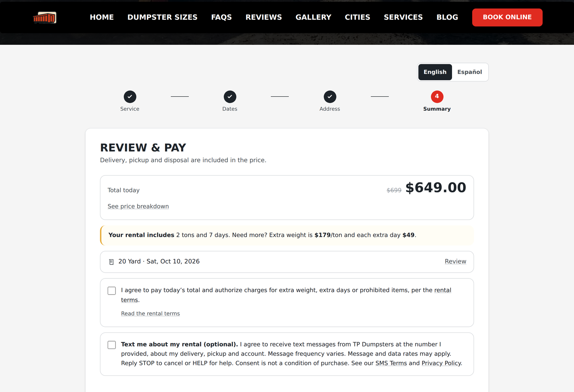The image size is (574, 392).
Task: Click the dumpster icon beside 20 Yard
Action: 111,262
